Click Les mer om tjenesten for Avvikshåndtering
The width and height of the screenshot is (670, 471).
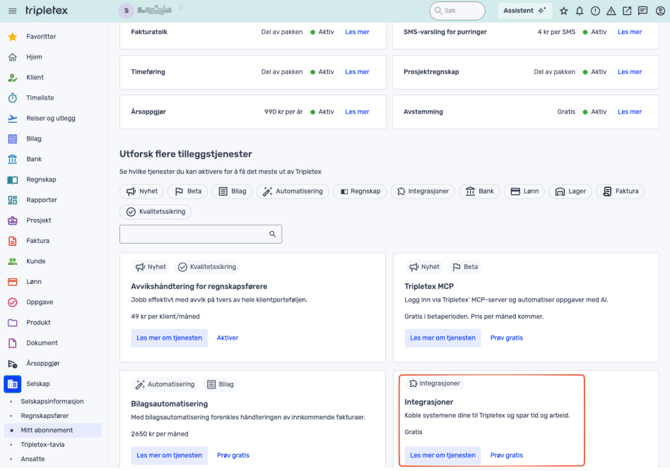(x=169, y=338)
